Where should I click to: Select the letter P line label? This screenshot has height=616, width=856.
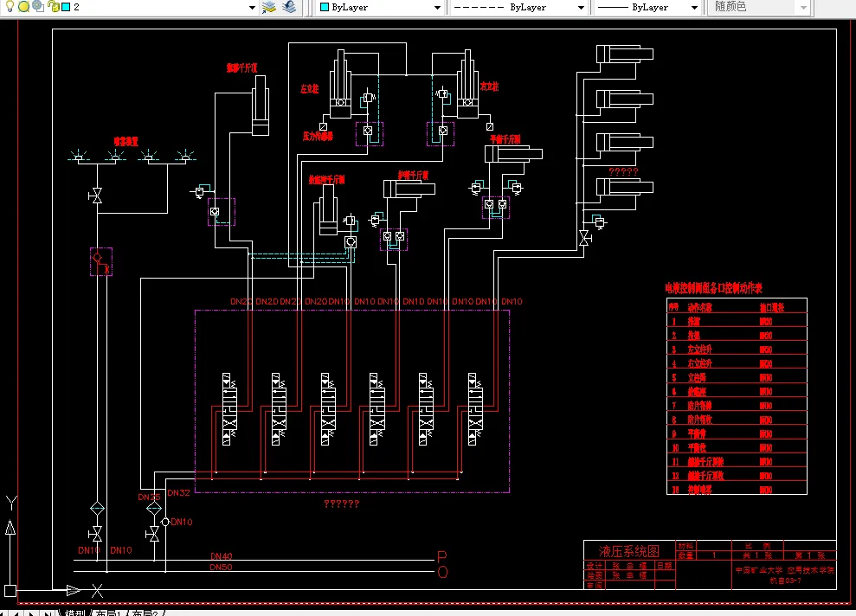442,556
